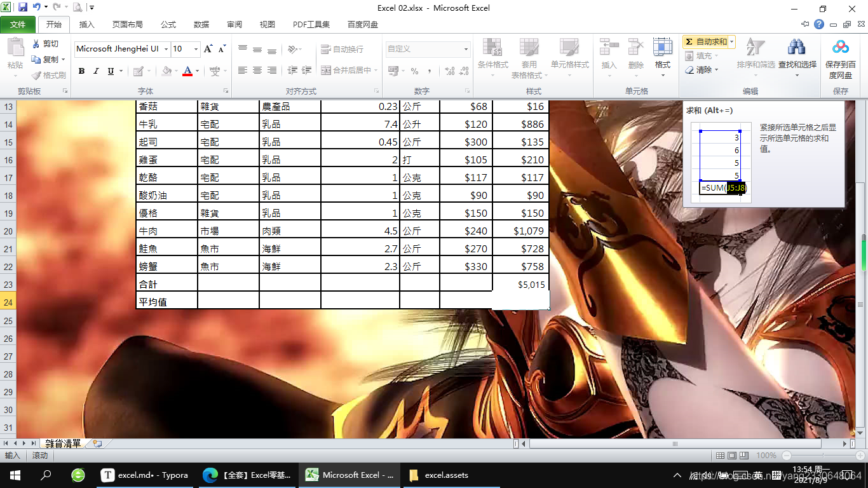Decrease font size with the small A icon
The width and height of the screenshot is (868, 488).
[222, 49]
